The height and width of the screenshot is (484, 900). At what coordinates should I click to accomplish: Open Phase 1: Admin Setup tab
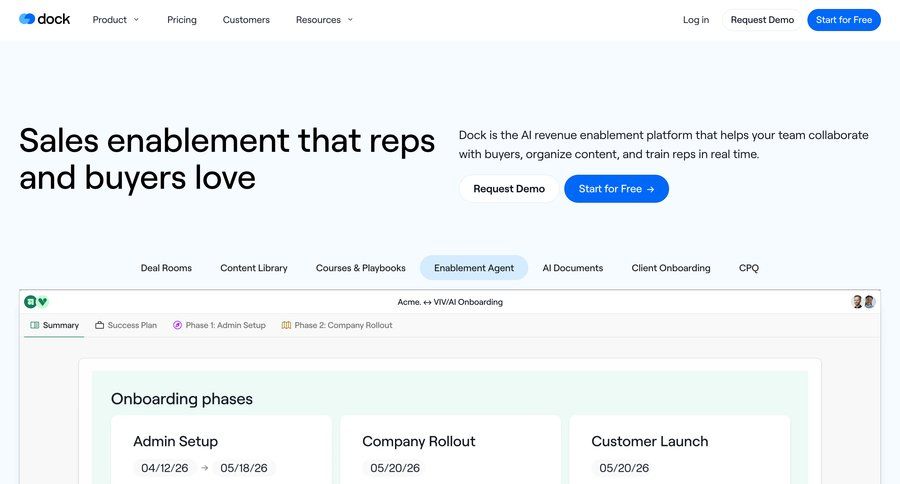219,325
